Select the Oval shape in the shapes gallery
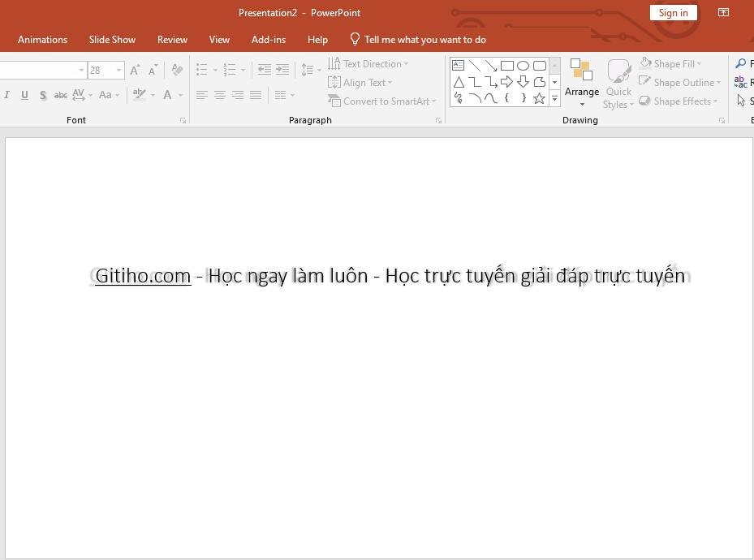This screenshot has height=560, width=754. pyautogui.click(x=523, y=65)
